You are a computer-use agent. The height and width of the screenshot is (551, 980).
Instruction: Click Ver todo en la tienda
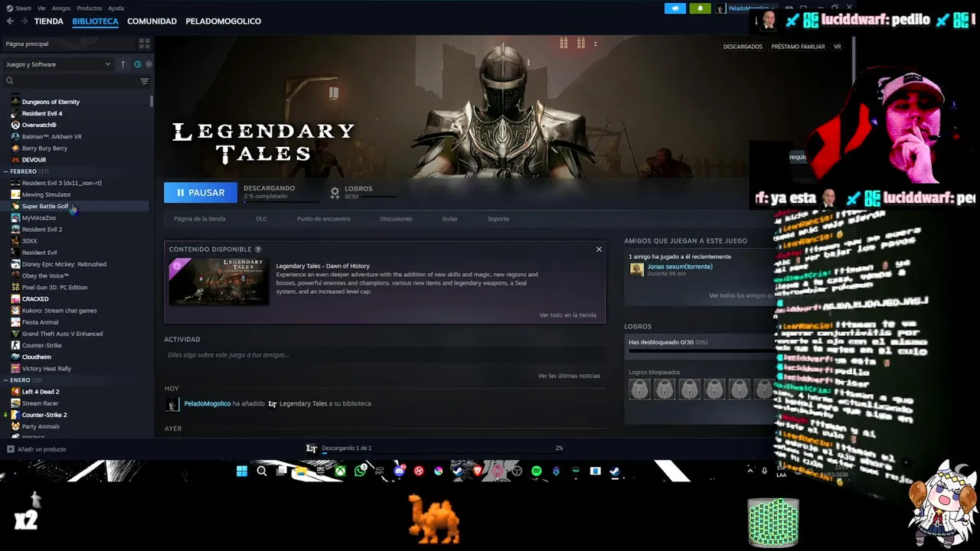(x=567, y=315)
